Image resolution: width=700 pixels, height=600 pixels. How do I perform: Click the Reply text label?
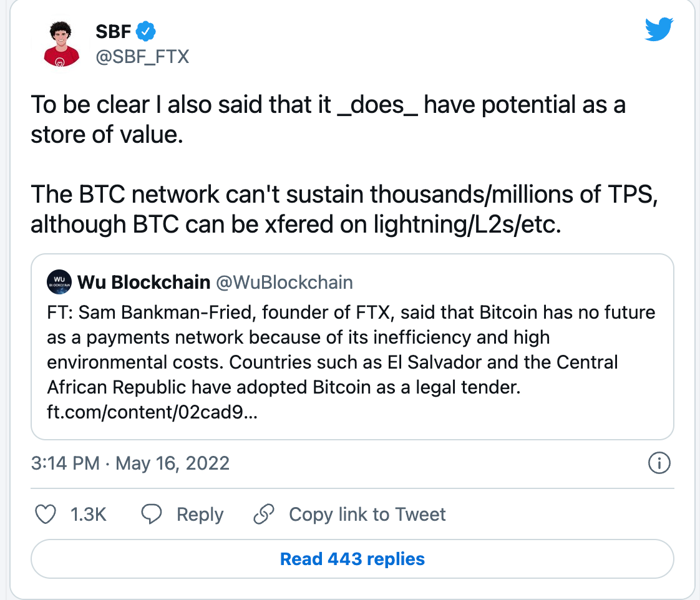click(200, 515)
